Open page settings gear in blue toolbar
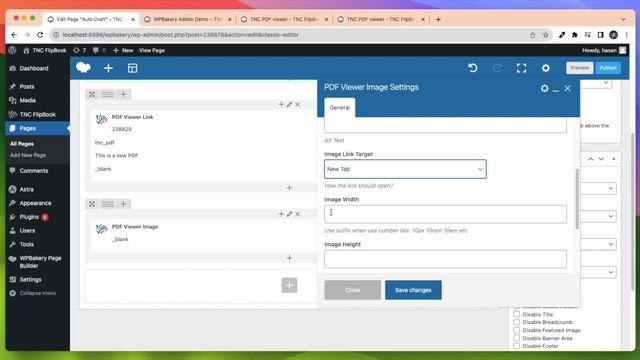Viewport: 640px width, 360px height. [x=546, y=68]
